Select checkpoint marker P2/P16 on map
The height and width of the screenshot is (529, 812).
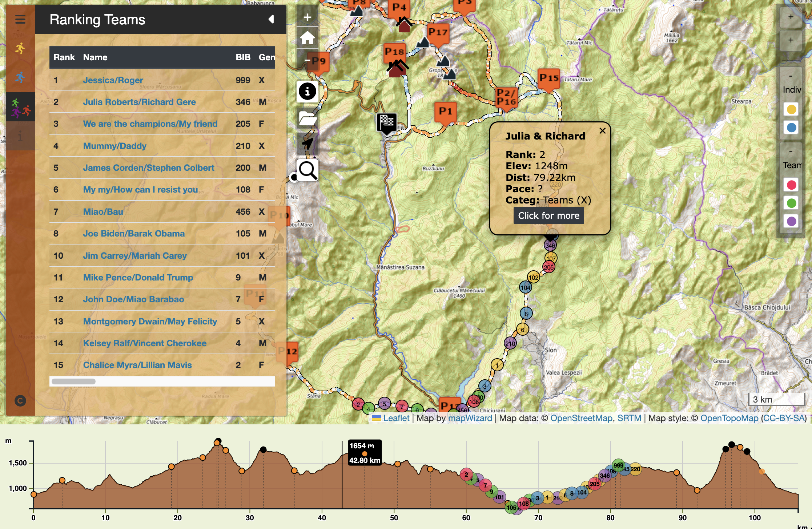point(506,97)
